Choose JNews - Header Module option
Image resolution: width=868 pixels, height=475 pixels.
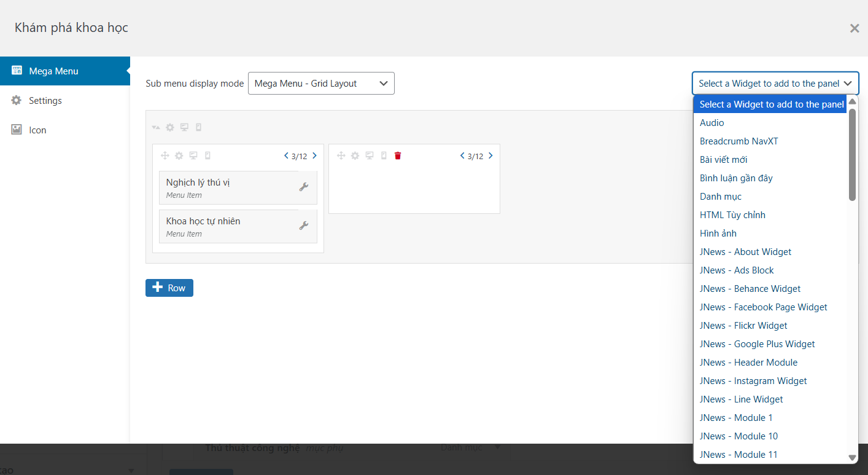point(770,363)
